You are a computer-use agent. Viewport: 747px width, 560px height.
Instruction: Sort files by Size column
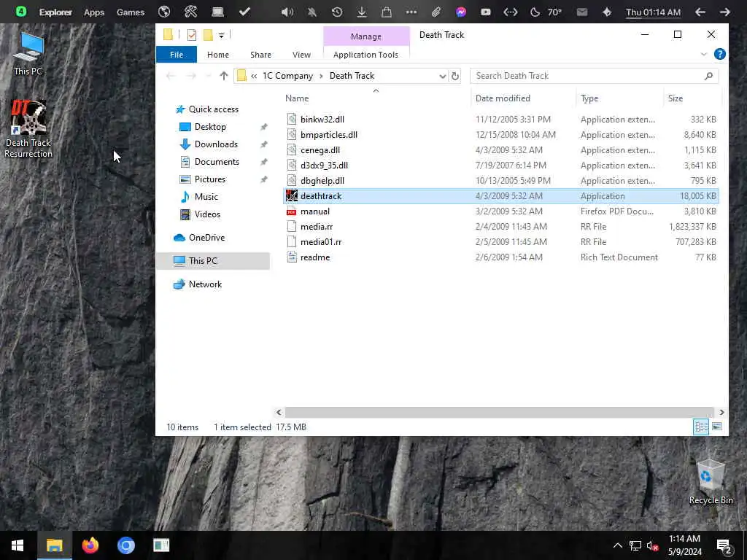[675, 98]
